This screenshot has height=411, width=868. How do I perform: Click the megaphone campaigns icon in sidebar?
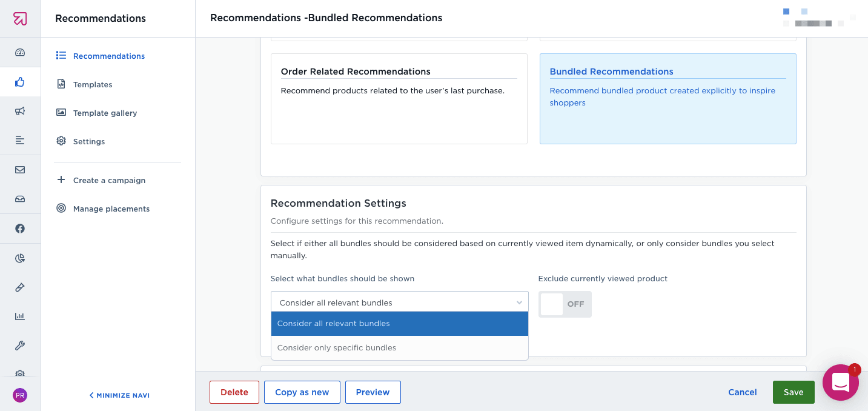(20, 111)
